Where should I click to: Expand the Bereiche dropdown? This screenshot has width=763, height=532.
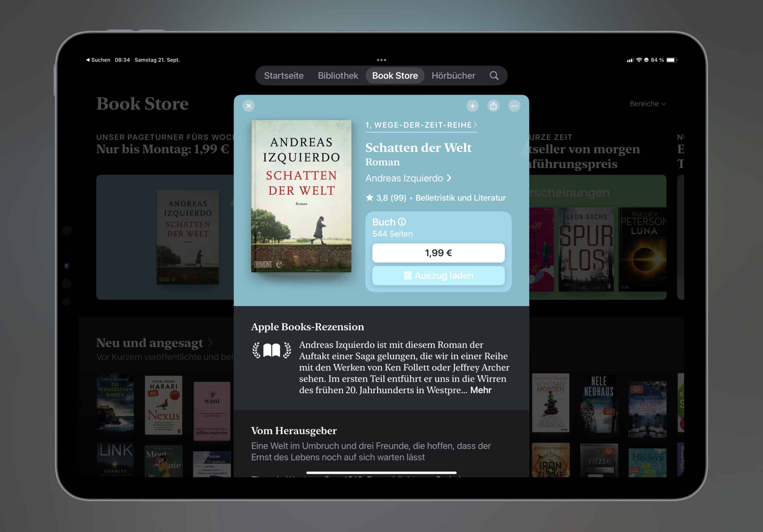pyautogui.click(x=648, y=104)
